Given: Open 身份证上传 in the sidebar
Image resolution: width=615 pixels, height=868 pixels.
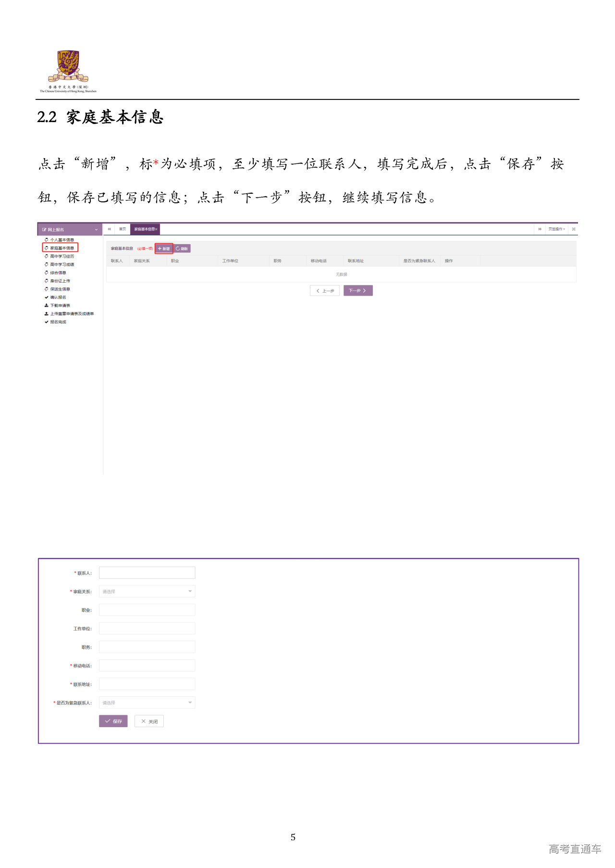Looking at the screenshot, I should pos(58,281).
